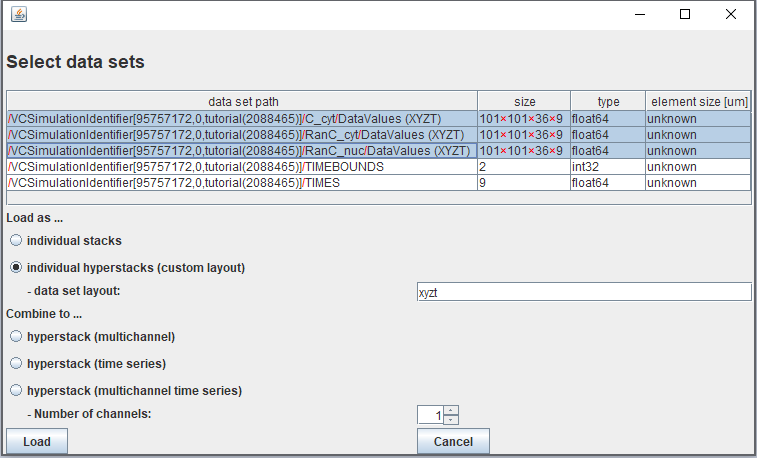Click the 'data set path' column header
Screen dimensions: 757x458
tap(243, 101)
